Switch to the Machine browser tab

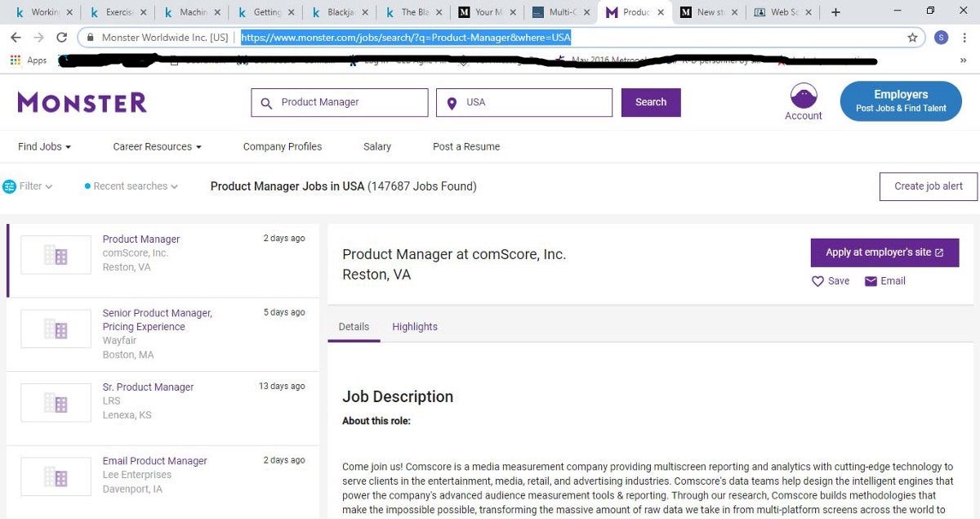point(192,12)
